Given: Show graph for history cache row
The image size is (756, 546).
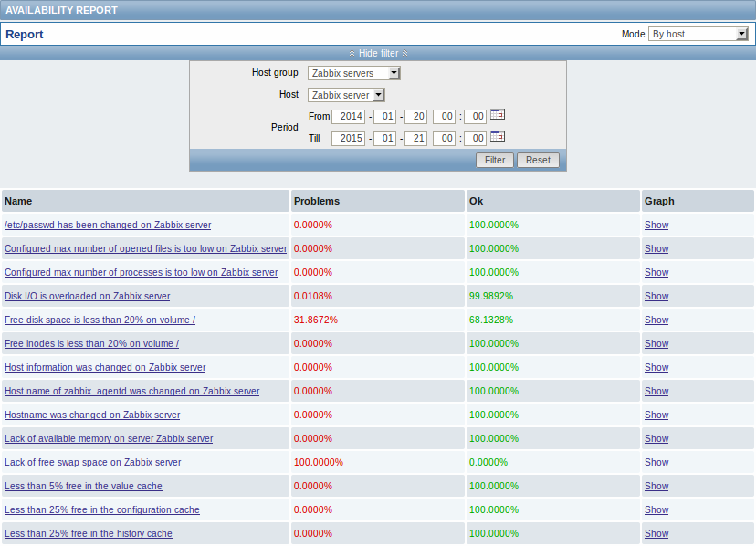Looking at the screenshot, I should (x=656, y=533).
